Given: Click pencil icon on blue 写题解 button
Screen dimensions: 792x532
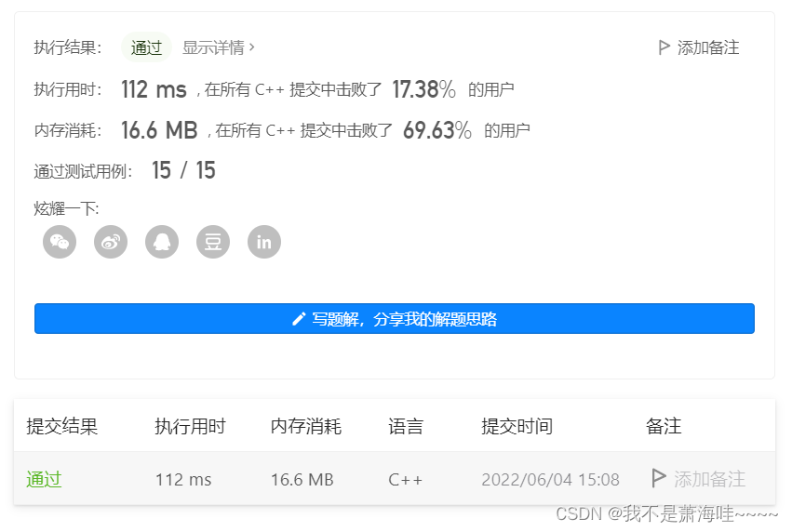Looking at the screenshot, I should pyautogui.click(x=299, y=319).
